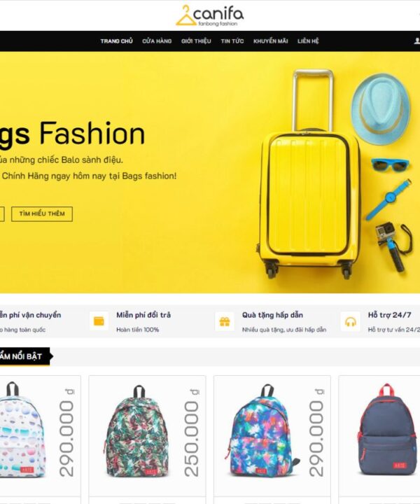Click the Canifa hanger logo
Viewport: 420px width, 504px height.
(x=209, y=15)
